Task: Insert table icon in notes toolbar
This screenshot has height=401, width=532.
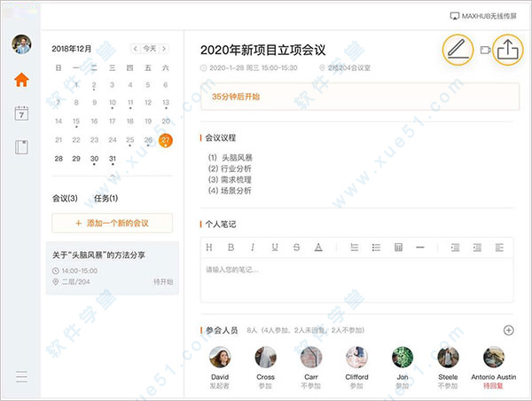Action: [398, 248]
